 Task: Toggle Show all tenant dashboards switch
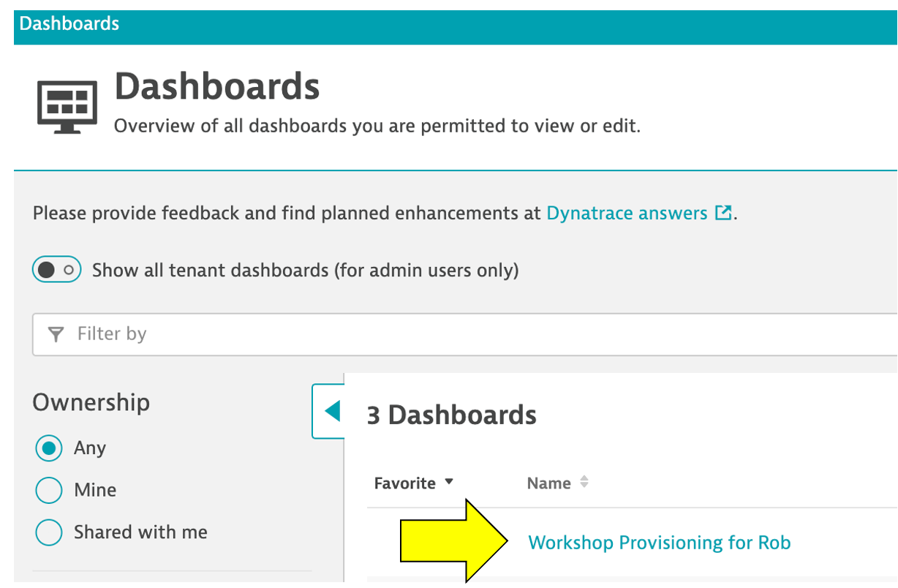tap(56, 271)
